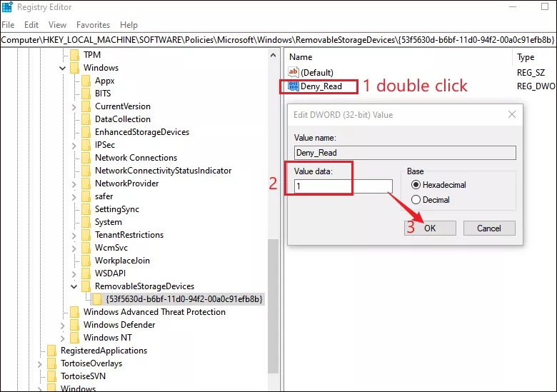Open the View menu
The height and width of the screenshot is (392, 557).
click(x=57, y=25)
